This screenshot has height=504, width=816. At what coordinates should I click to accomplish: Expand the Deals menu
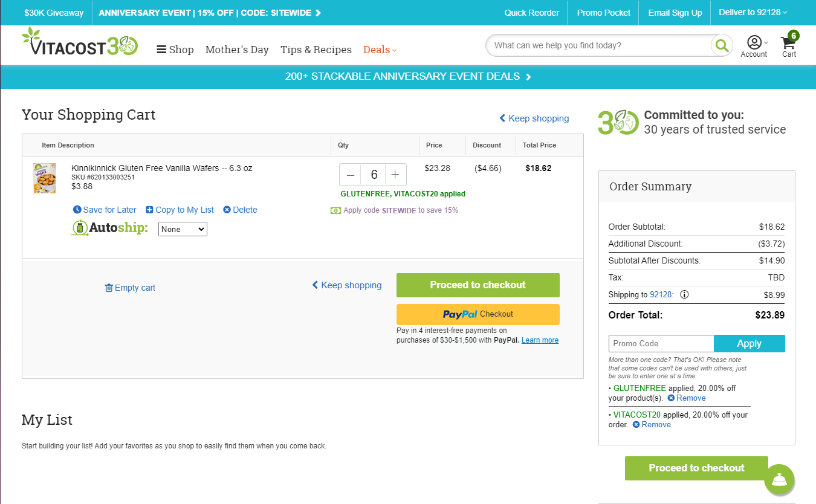click(380, 50)
